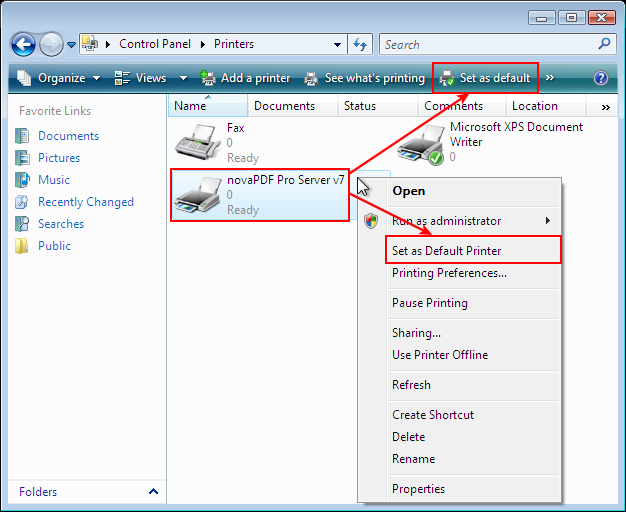Open Music in Favorite Links

(x=54, y=180)
